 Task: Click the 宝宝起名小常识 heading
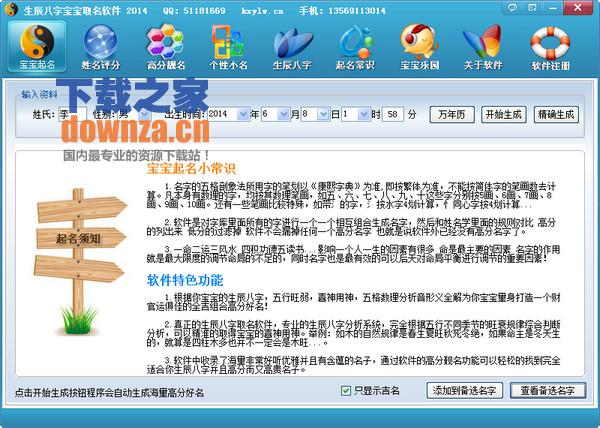(x=191, y=168)
